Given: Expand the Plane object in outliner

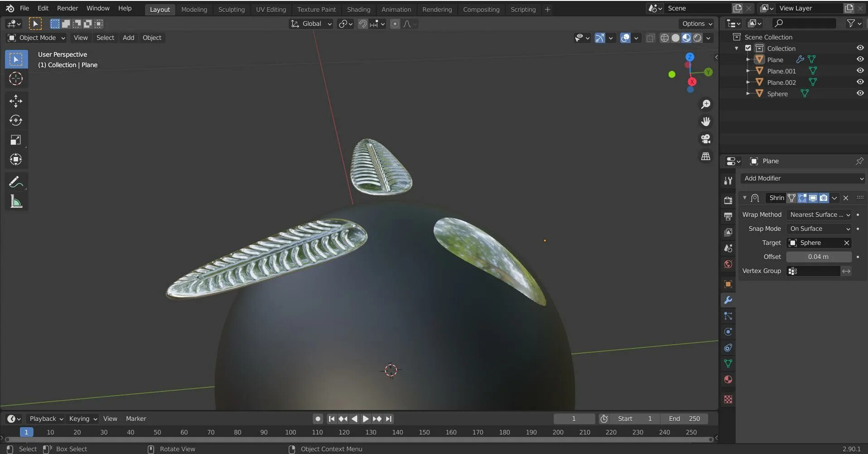Looking at the screenshot, I should tap(748, 59).
